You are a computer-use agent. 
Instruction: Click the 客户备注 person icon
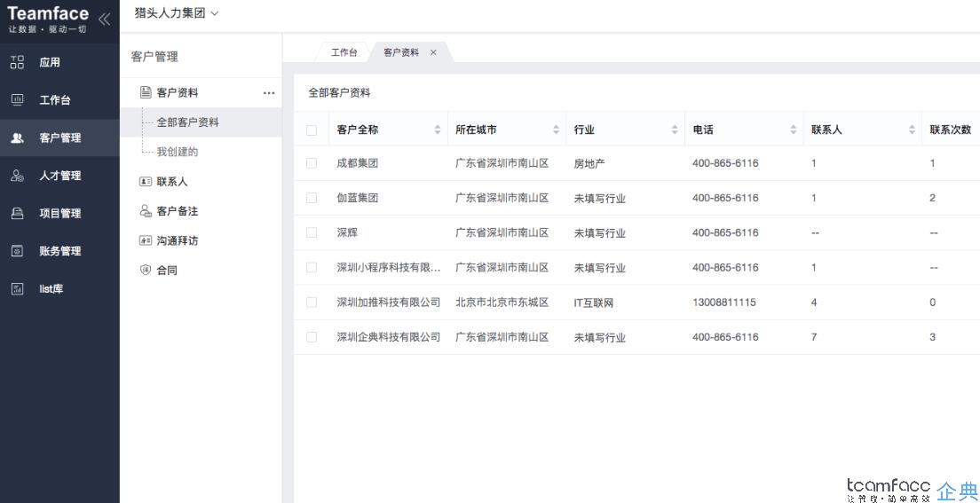tap(146, 211)
